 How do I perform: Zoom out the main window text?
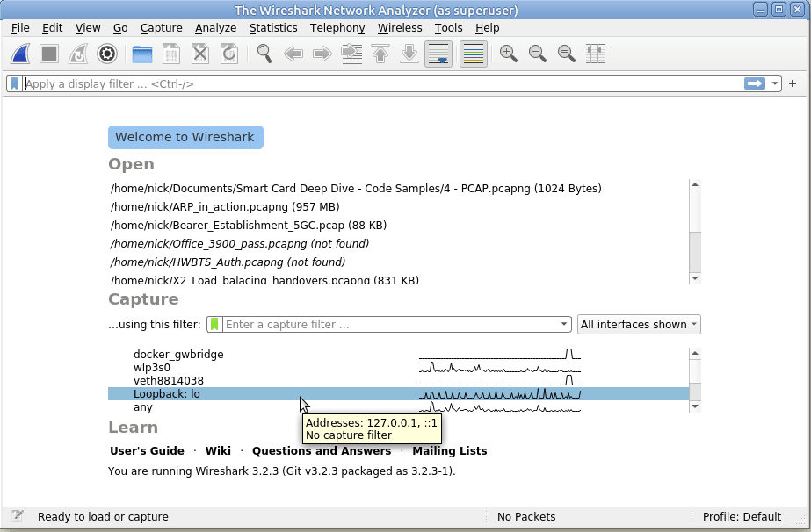pos(538,54)
